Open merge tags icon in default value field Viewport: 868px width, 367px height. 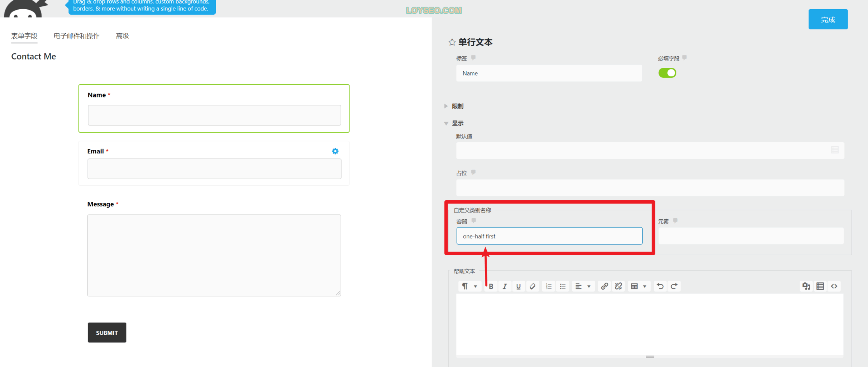coord(835,150)
